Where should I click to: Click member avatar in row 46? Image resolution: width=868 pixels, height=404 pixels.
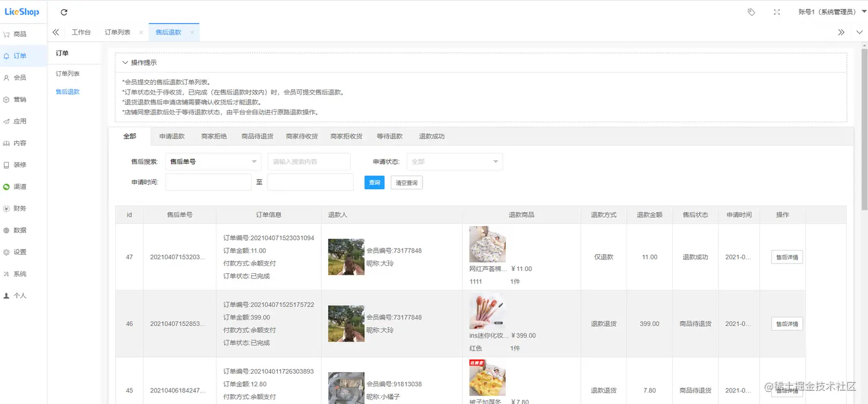point(346,324)
